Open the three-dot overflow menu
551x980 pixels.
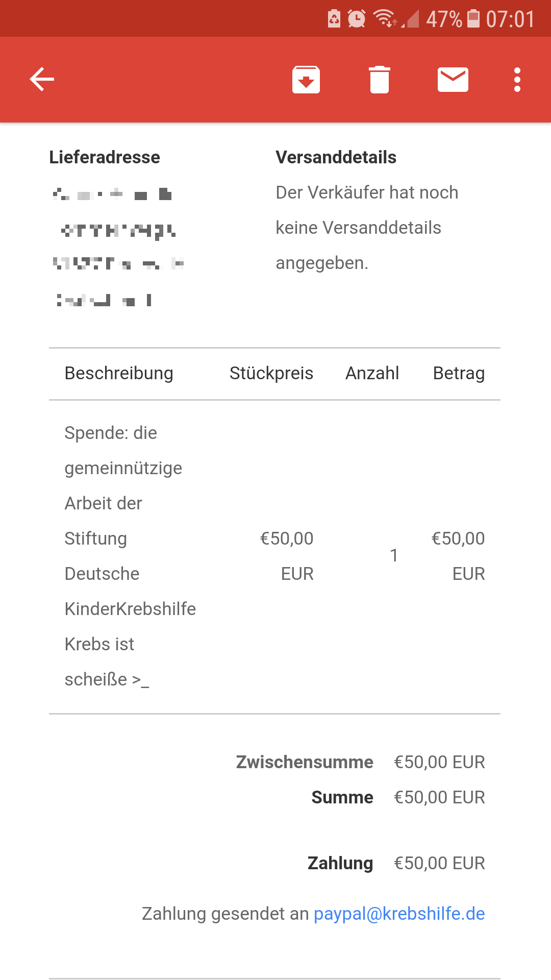tap(517, 80)
